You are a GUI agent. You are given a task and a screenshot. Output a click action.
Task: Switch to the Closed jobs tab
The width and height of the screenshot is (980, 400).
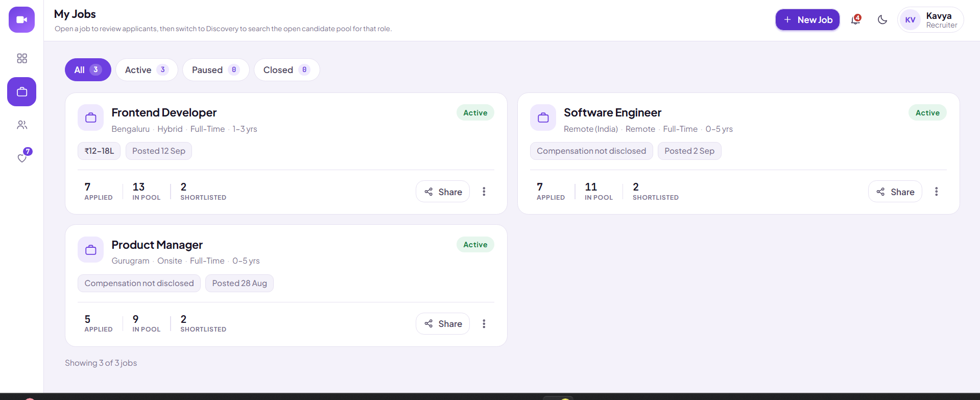click(286, 70)
